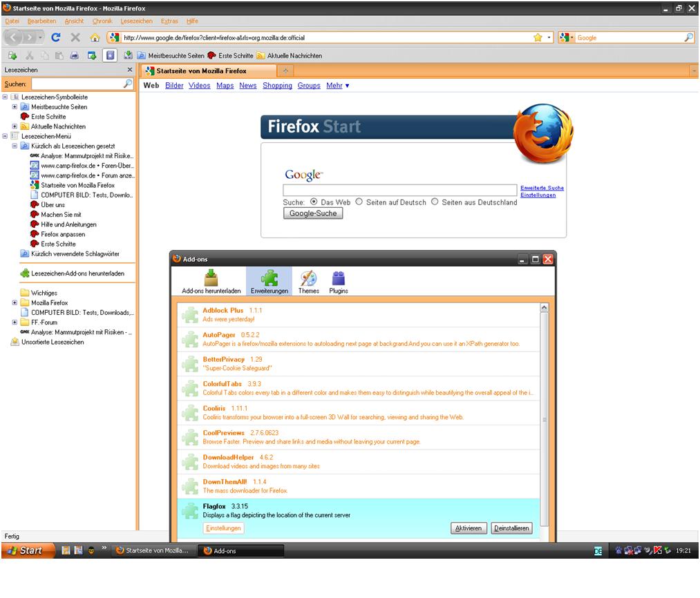Open the address bar URL dropdown arrow
The height and width of the screenshot is (598, 700).
coord(549,37)
